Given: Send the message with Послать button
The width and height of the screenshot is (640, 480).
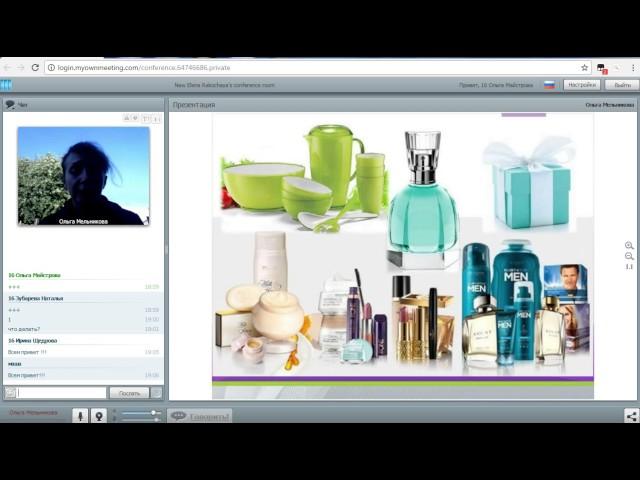Looking at the screenshot, I should pos(129,393).
